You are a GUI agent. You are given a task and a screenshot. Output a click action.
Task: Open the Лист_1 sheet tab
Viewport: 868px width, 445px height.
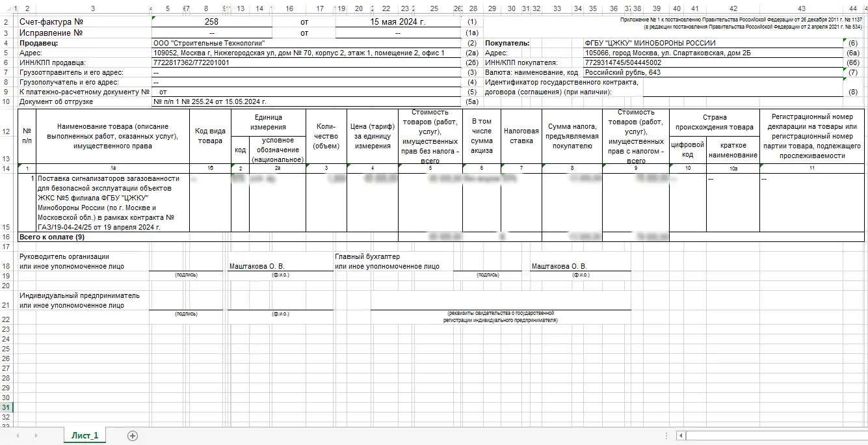[x=85, y=436]
